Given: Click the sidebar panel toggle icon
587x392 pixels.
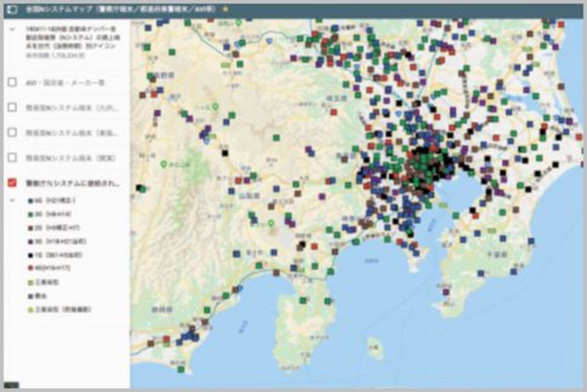Looking at the screenshot, I should click(13, 9).
